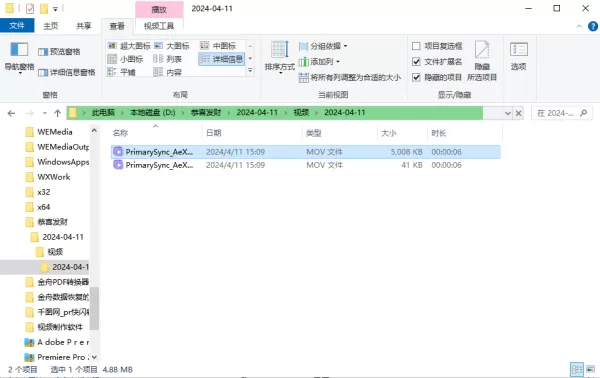Go back with the back arrow

[11, 113]
